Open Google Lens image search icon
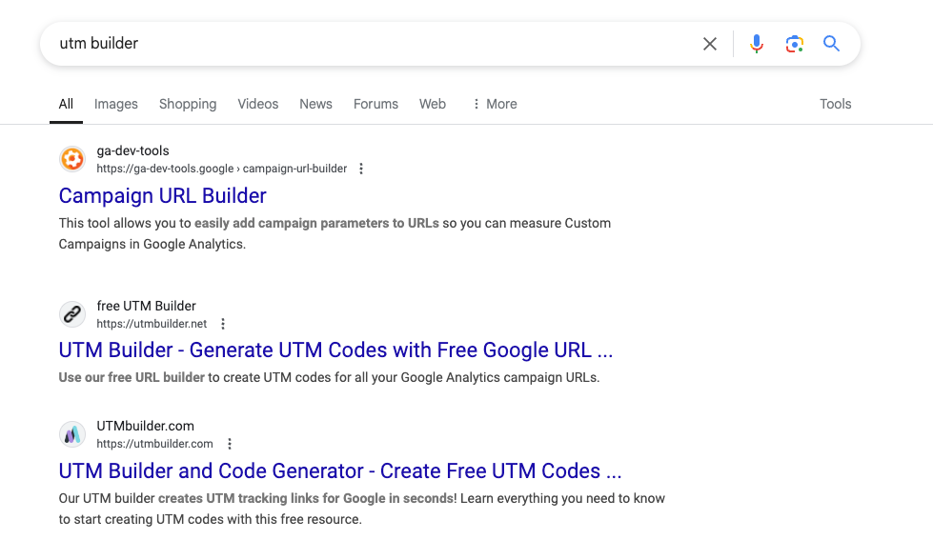The image size is (933, 560). pyautogui.click(x=795, y=44)
